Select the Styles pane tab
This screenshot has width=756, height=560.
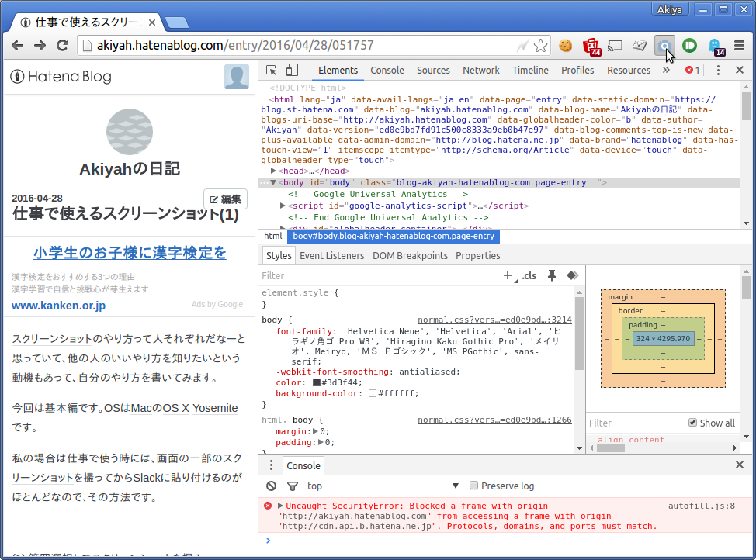click(279, 255)
